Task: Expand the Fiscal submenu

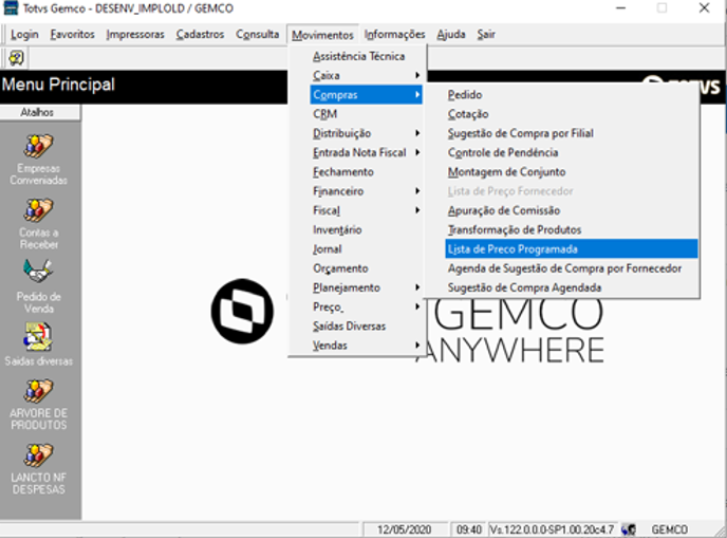Action: point(366,211)
